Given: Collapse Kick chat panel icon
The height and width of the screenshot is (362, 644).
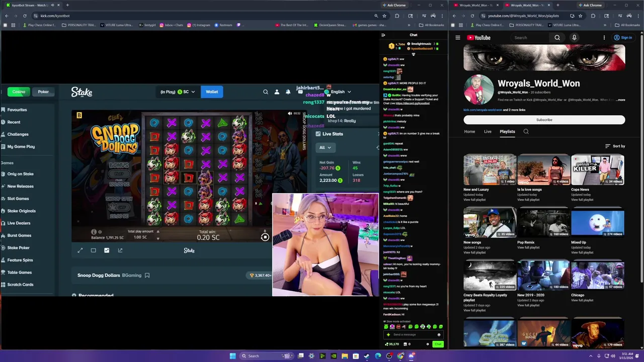Looking at the screenshot, I should [383, 35].
